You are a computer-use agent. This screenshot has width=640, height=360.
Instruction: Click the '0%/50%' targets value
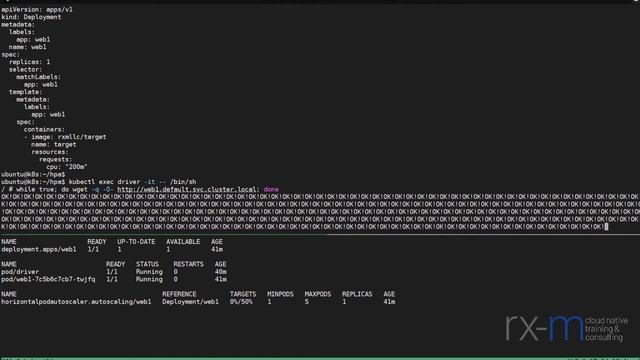pyautogui.click(x=241, y=302)
